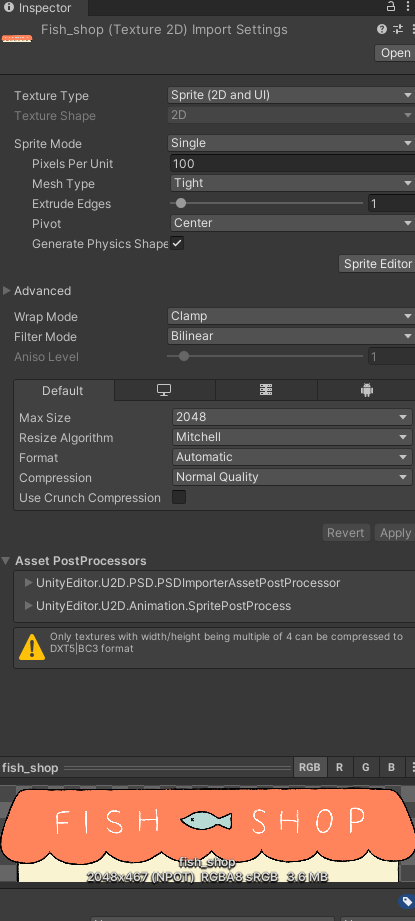Select the Default platform tab
The image size is (415, 921).
click(x=63, y=391)
